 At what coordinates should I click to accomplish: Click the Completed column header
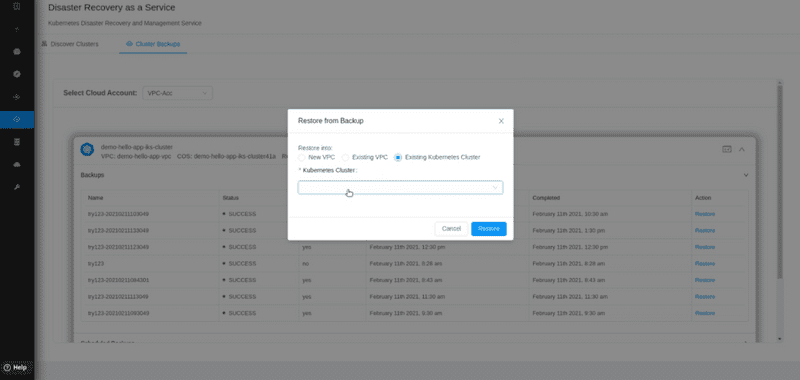click(x=546, y=198)
